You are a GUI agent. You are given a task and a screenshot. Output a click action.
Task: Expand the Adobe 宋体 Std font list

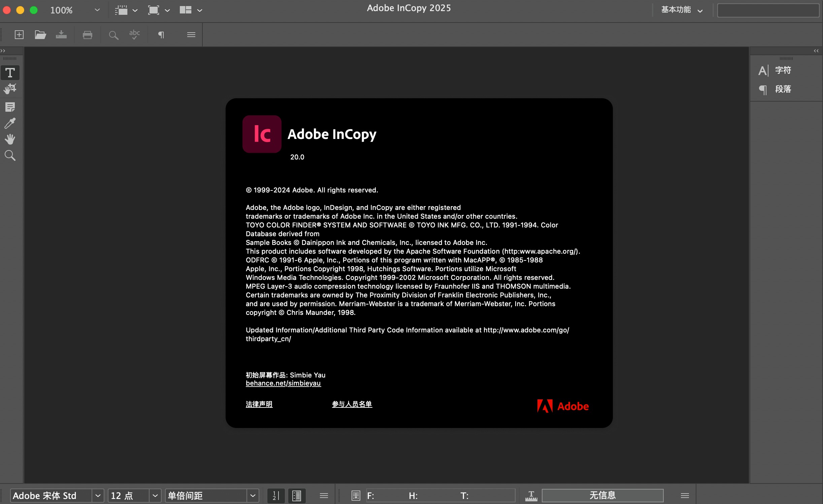tap(98, 495)
